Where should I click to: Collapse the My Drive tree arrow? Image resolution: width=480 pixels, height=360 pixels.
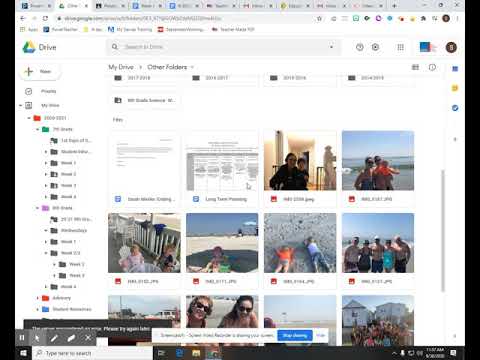click(20, 106)
